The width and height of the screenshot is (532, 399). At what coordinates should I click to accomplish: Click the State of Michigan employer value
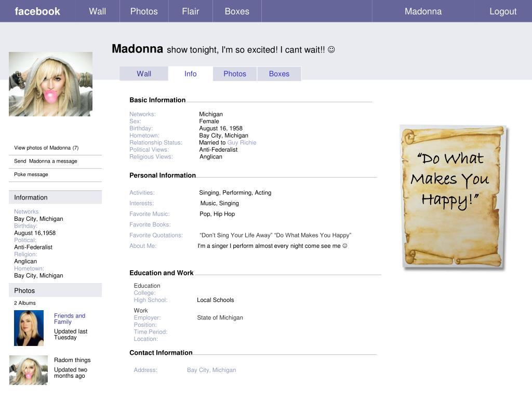(x=220, y=317)
